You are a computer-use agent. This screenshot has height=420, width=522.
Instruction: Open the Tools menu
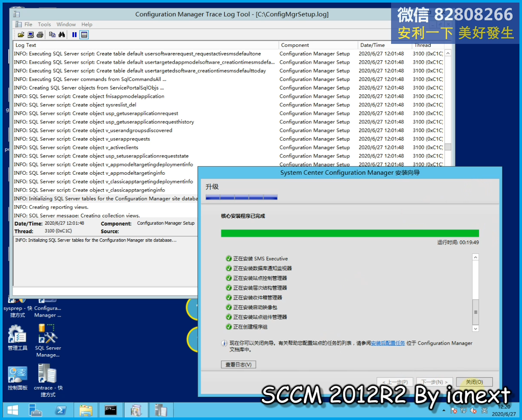point(44,25)
